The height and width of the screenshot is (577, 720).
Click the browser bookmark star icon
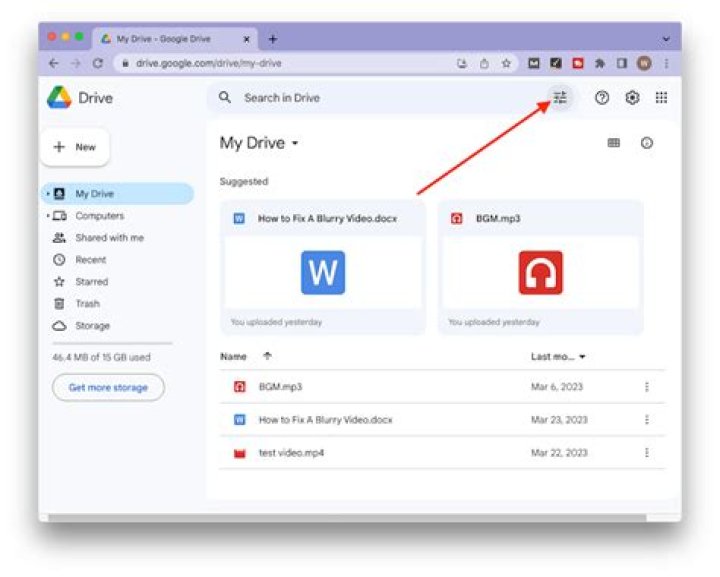507,63
